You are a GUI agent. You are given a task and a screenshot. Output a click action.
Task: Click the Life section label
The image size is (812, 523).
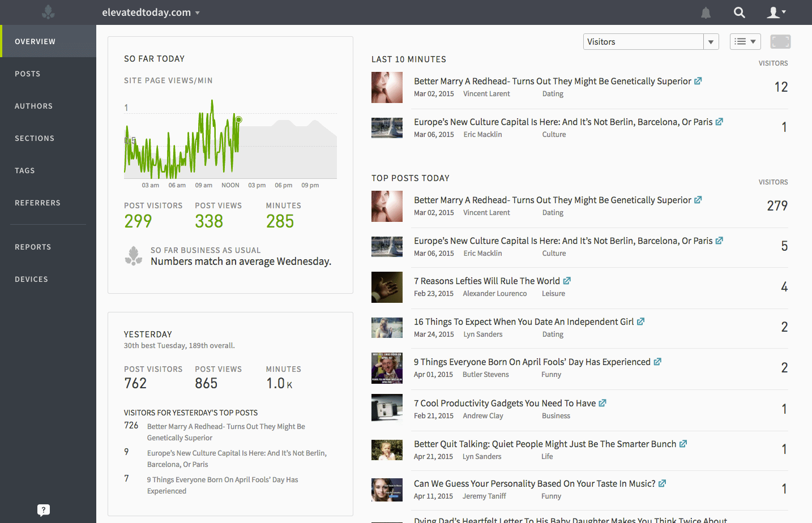point(547,457)
